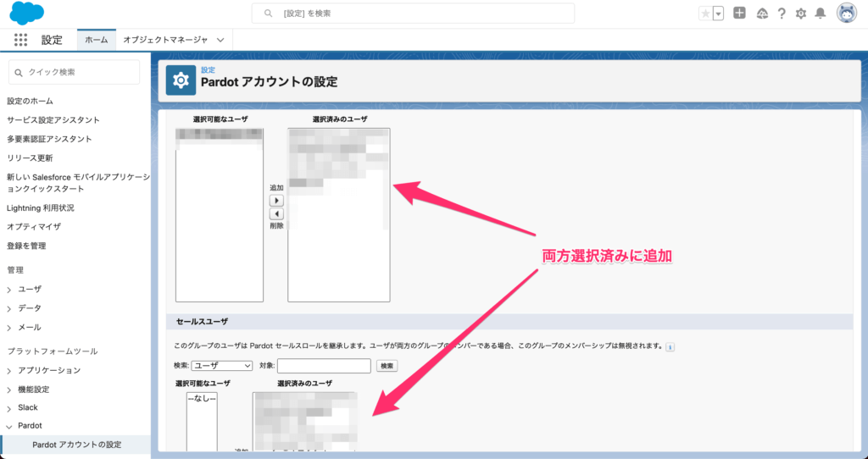This screenshot has width=868, height=459.
Task: Focus the global [設定] を検索 search box
Action: [x=413, y=14]
